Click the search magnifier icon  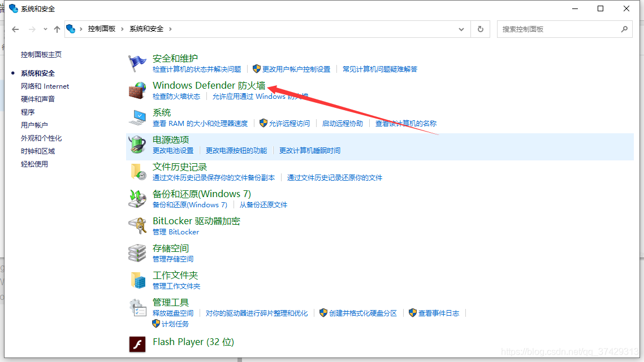pyautogui.click(x=624, y=29)
